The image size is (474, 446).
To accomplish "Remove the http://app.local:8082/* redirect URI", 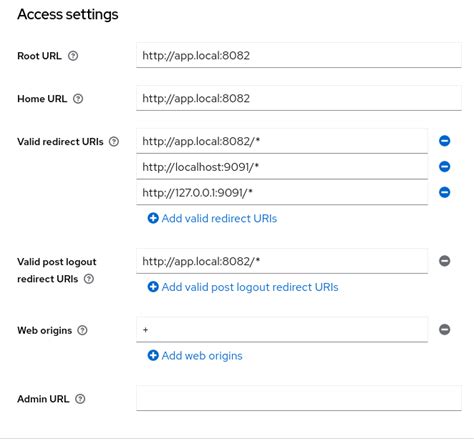I will [x=444, y=141].
